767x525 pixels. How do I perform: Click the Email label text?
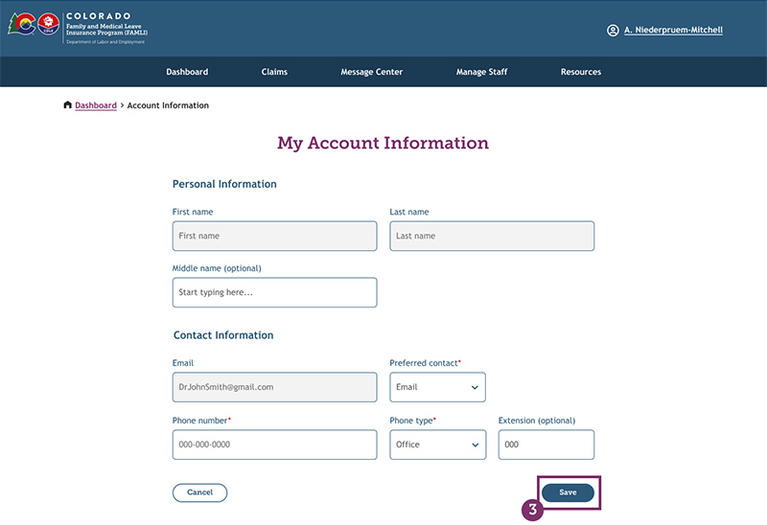183,363
